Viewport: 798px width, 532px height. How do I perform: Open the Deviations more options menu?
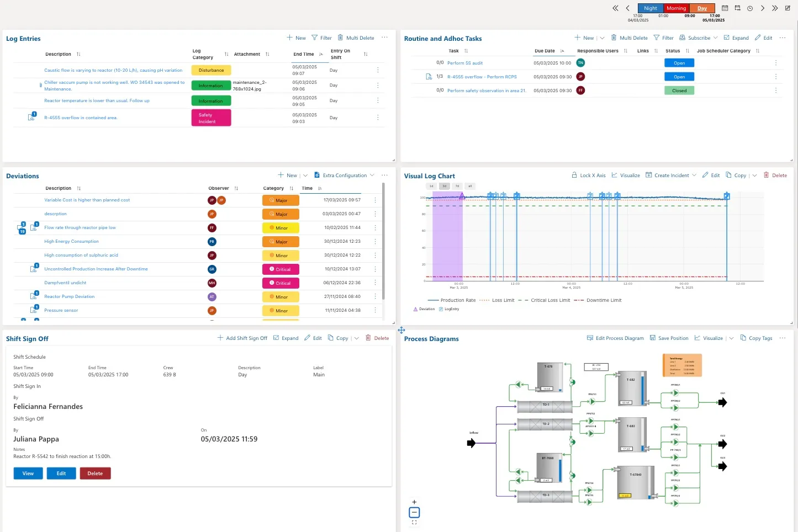[x=384, y=175]
